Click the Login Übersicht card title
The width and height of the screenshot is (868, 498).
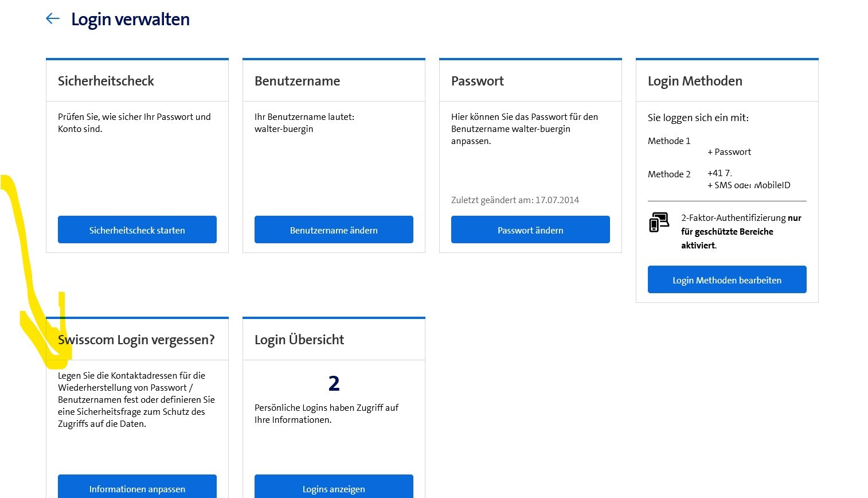(299, 340)
